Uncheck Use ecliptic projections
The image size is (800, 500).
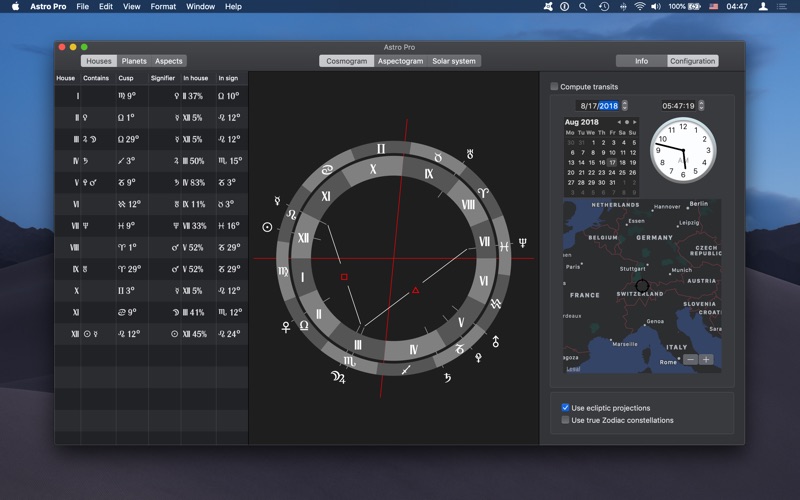tap(566, 408)
